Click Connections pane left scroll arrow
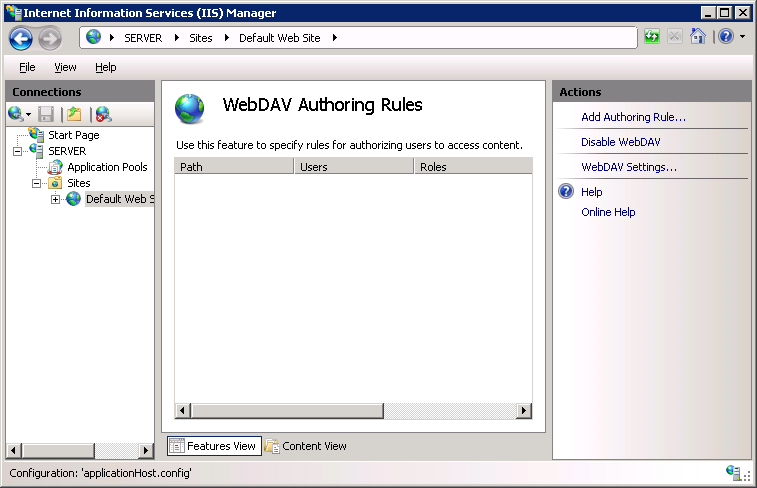The height and width of the screenshot is (488, 757). [x=14, y=451]
